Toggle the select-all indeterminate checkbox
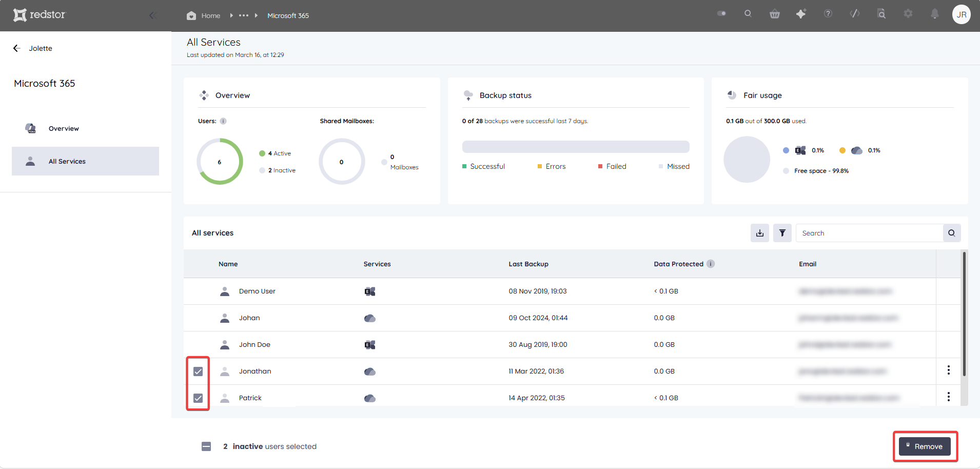The width and height of the screenshot is (980, 469). pos(206,446)
